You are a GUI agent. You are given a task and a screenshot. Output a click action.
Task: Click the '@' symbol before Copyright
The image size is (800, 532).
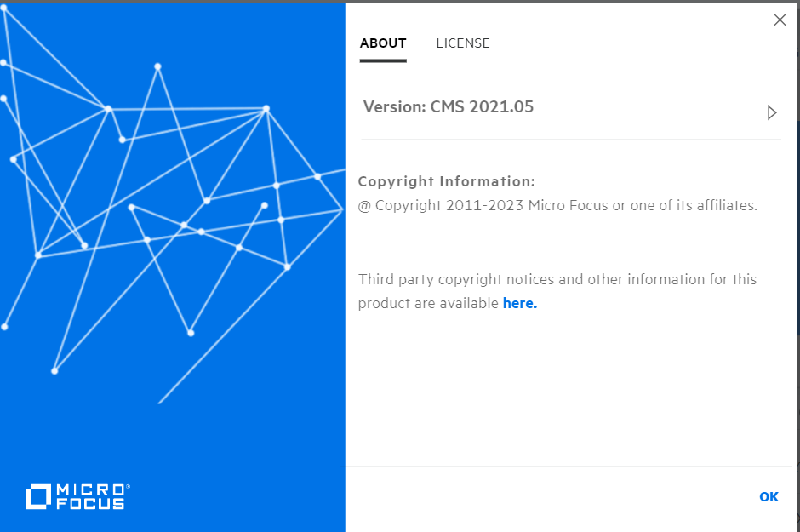[364, 206]
